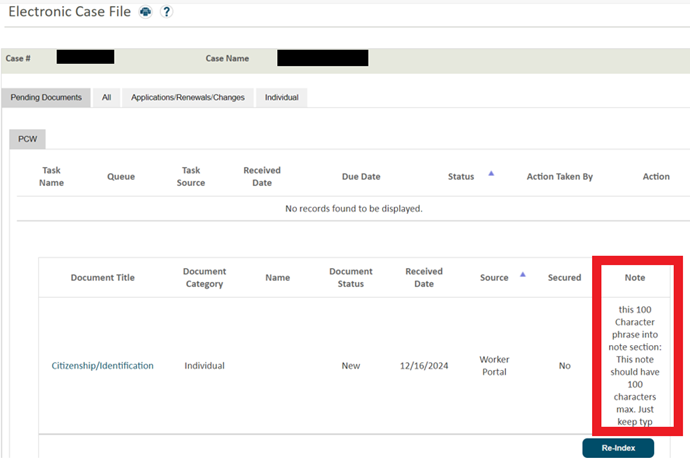Sort documents by the Source arrow icon

(523, 274)
